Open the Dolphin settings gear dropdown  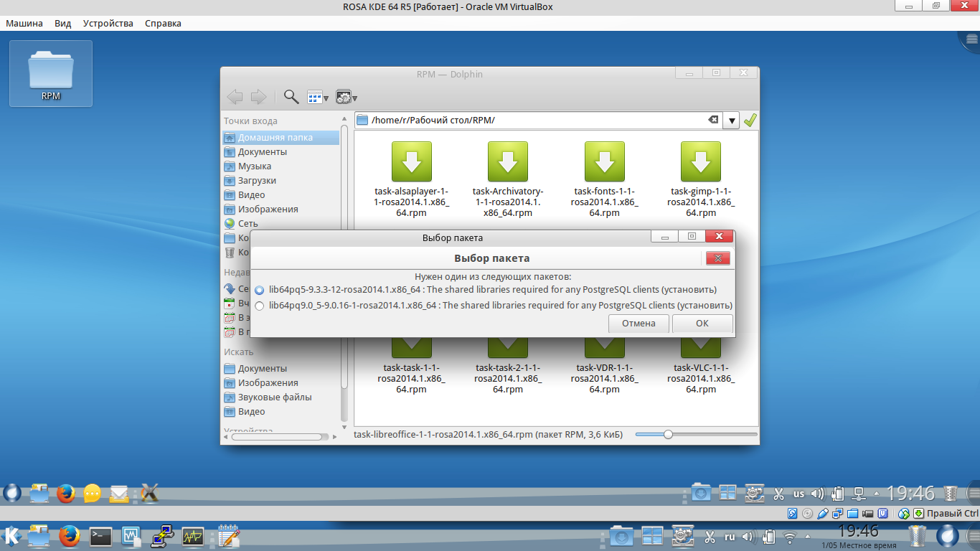(x=346, y=97)
